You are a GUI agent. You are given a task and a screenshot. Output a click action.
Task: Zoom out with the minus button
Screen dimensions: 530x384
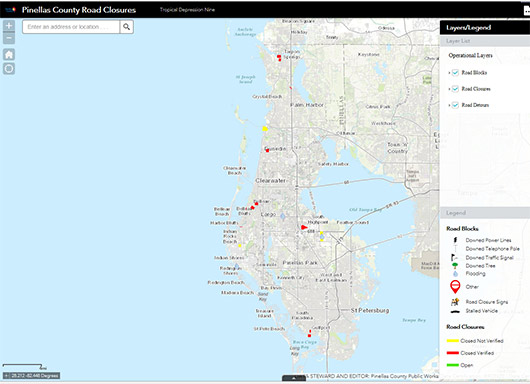[9, 38]
